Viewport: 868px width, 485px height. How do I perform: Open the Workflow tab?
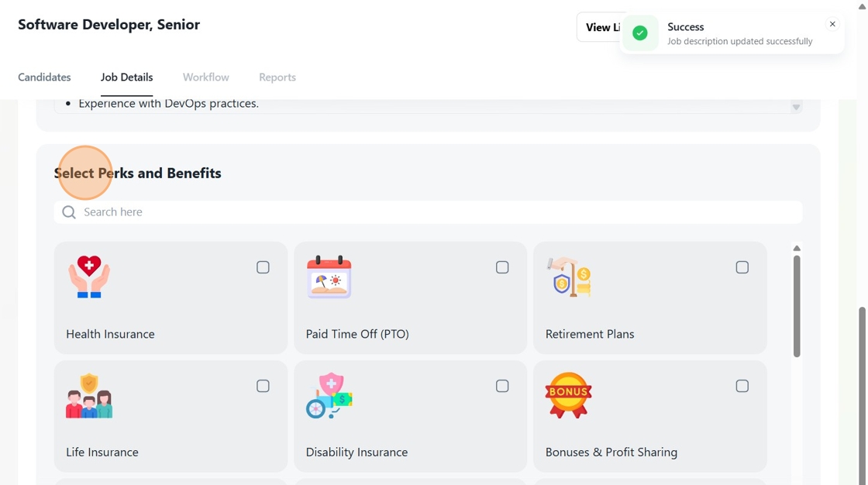coord(206,77)
